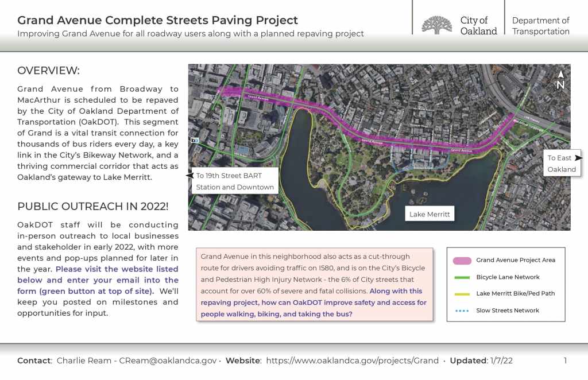
Task: Click the north arrow compass on the map
Action: click(x=560, y=80)
